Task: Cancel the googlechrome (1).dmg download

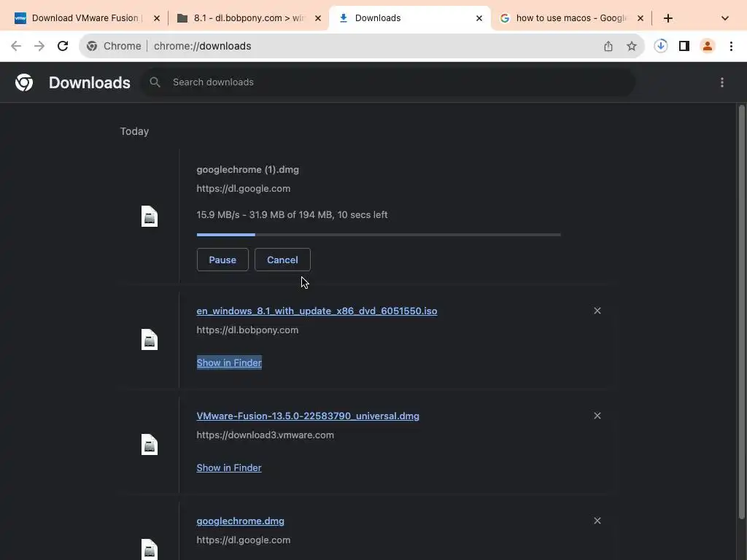Action: (282, 260)
